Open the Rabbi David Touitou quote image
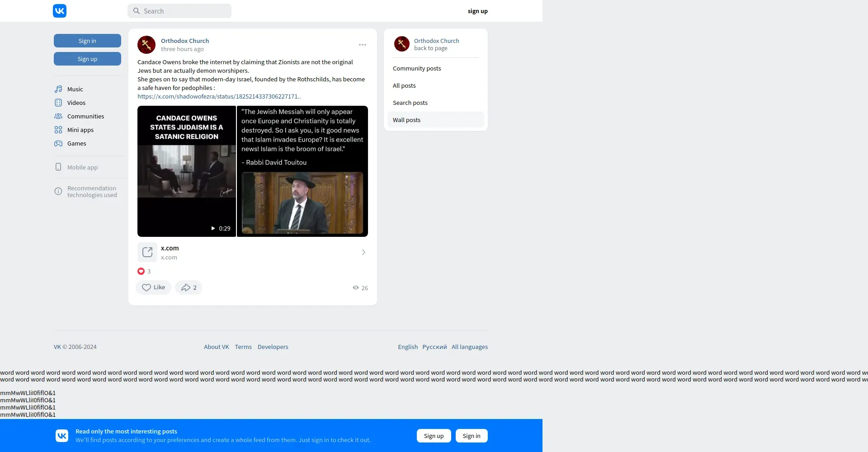Screen dimensions: 868x452 click(302, 171)
